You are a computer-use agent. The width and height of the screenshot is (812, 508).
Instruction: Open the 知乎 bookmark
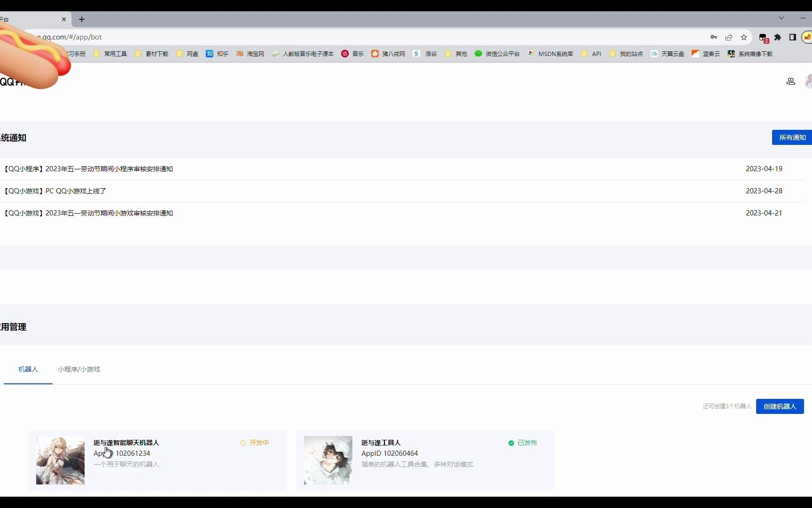click(x=217, y=54)
